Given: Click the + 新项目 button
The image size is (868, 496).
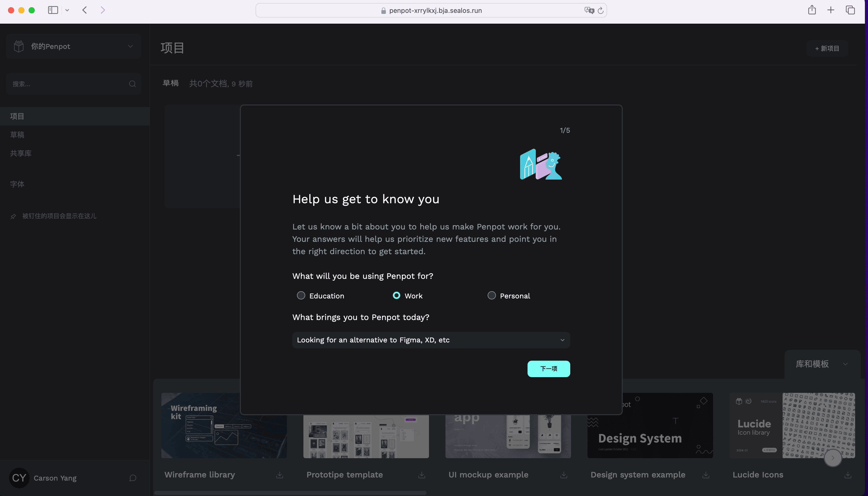Looking at the screenshot, I should pos(827,48).
